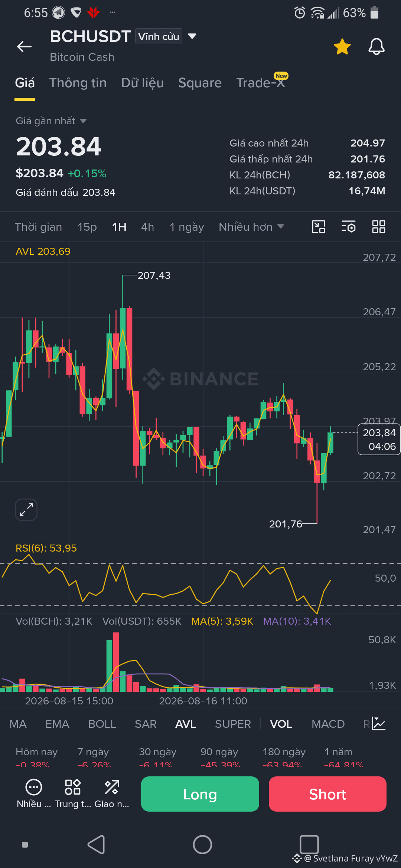Image resolution: width=401 pixels, height=868 pixels.
Task: Tap the Giá cao nhất 24h value
Action: pos(368,143)
